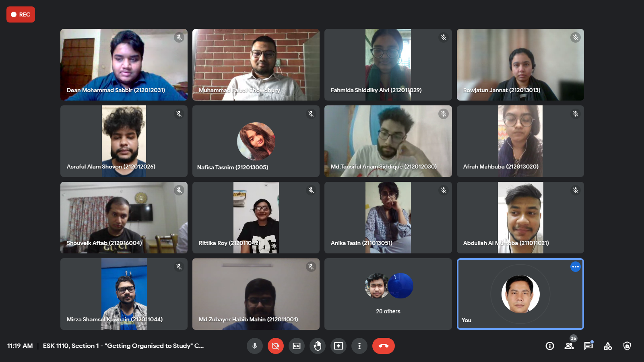644x362 pixels.
Task: Toggle closed captions
Action: (297, 346)
